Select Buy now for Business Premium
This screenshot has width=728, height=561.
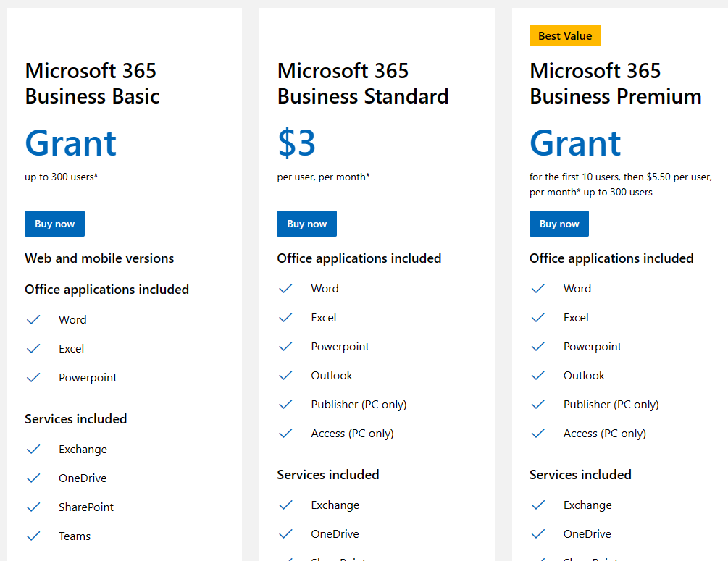(x=558, y=224)
